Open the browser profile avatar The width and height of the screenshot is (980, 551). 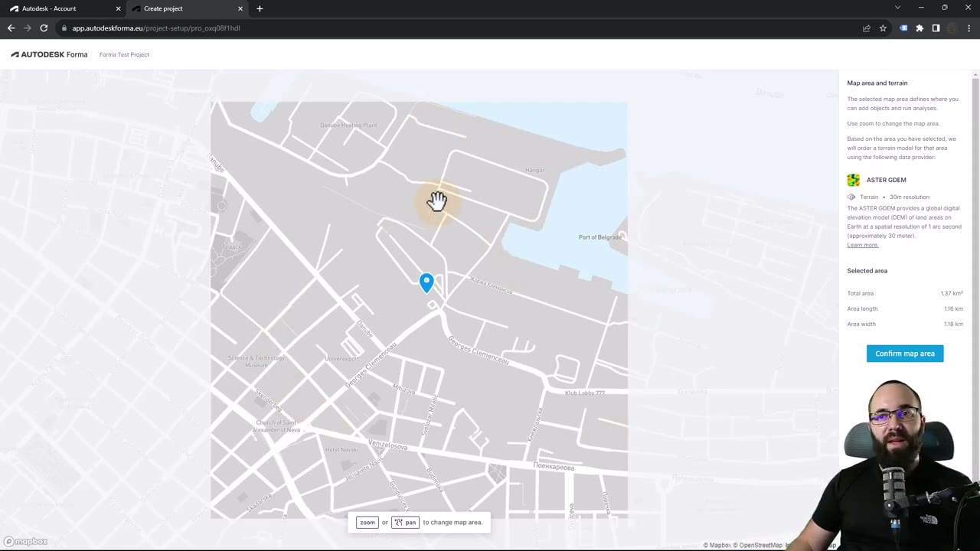(952, 28)
